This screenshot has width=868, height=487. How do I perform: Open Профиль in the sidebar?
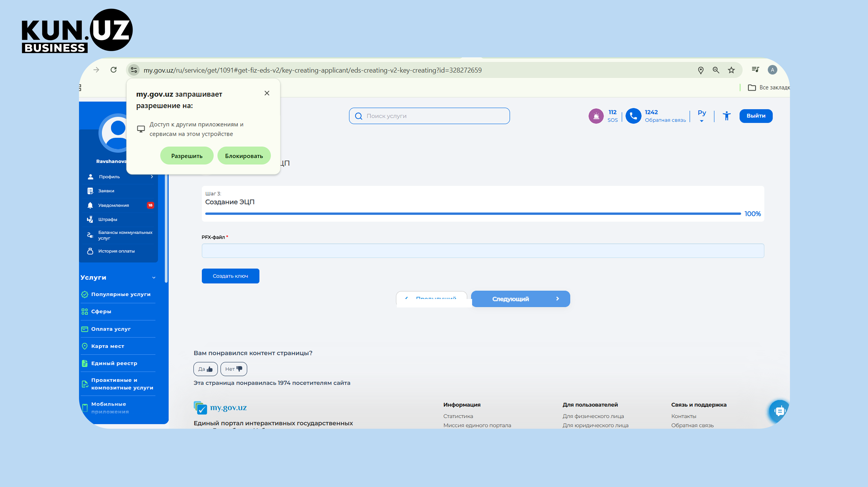pyautogui.click(x=109, y=177)
